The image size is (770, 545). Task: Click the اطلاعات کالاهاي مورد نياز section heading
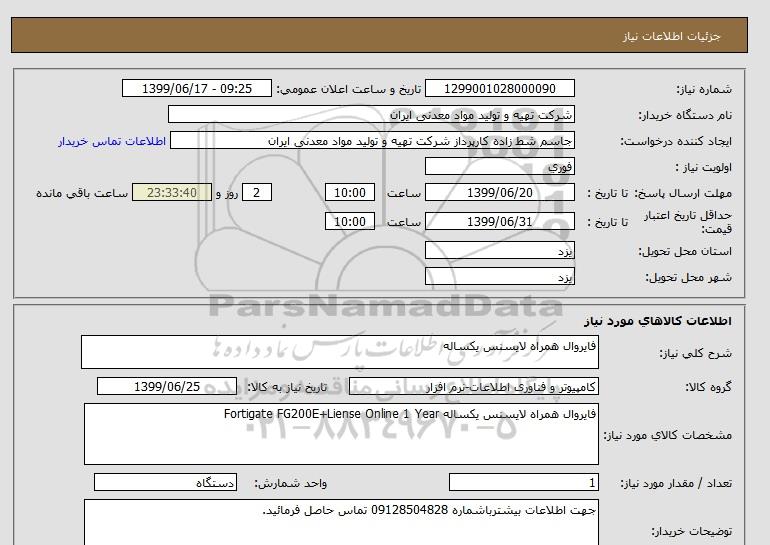pyautogui.click(x=658, y=321)
